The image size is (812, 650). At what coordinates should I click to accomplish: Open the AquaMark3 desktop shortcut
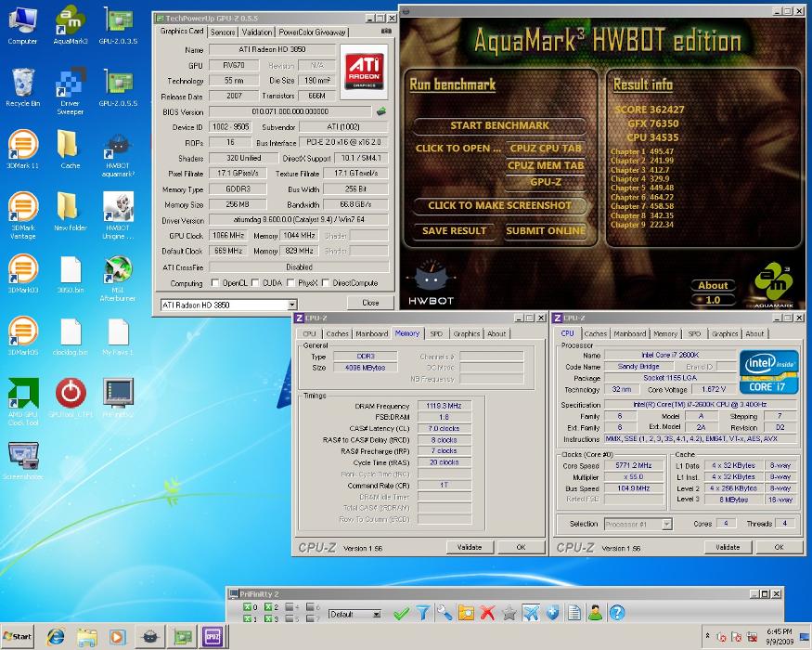click(71, 24)
